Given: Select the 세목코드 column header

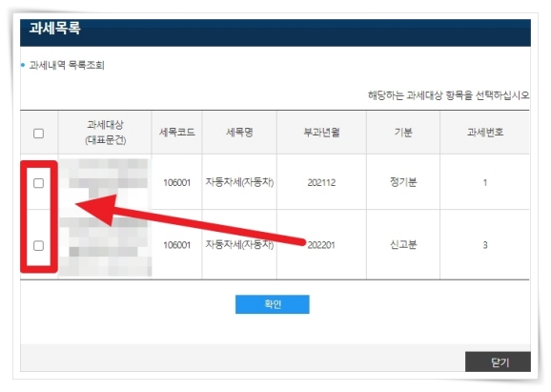Looking at the screenshot, I should tap(176, 133).
